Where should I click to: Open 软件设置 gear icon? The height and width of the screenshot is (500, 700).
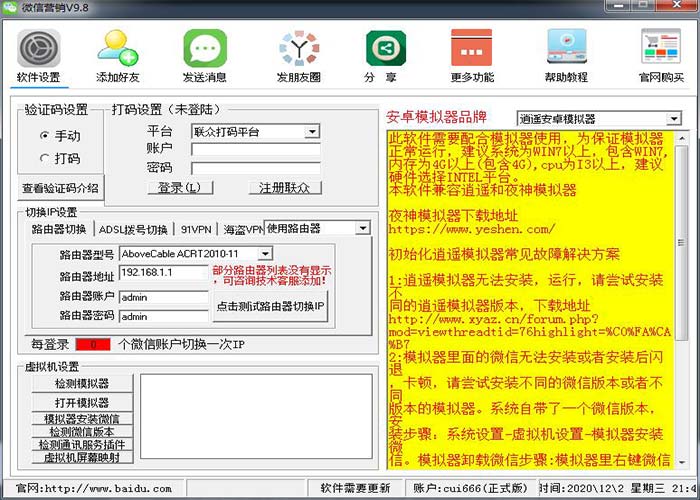click(39, 48)
